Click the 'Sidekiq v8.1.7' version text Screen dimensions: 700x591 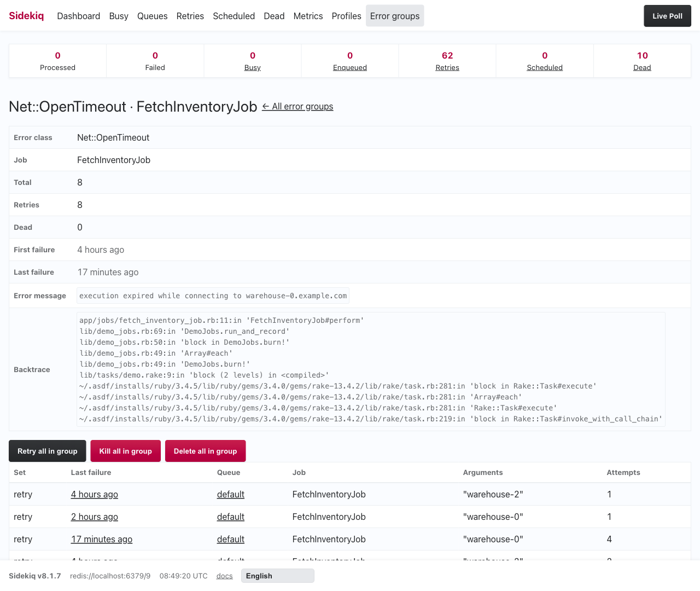pyautogui.click(x=35, y=576)
